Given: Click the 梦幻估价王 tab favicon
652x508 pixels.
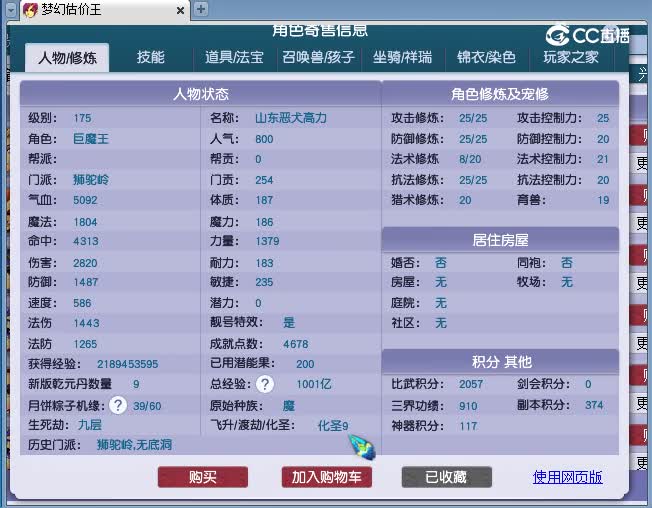Looking at the screenshot, I should [x=30, y=10].
